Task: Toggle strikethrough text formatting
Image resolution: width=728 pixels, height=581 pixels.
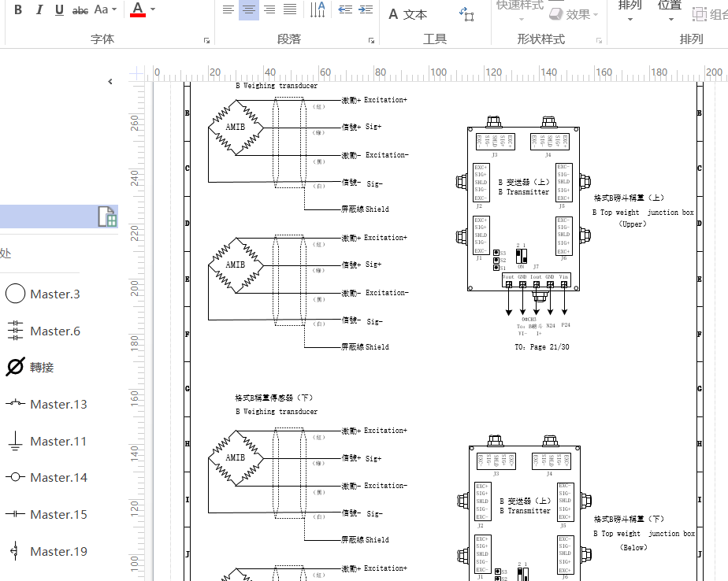Action: pyautogui.click(x=80, y=10)
